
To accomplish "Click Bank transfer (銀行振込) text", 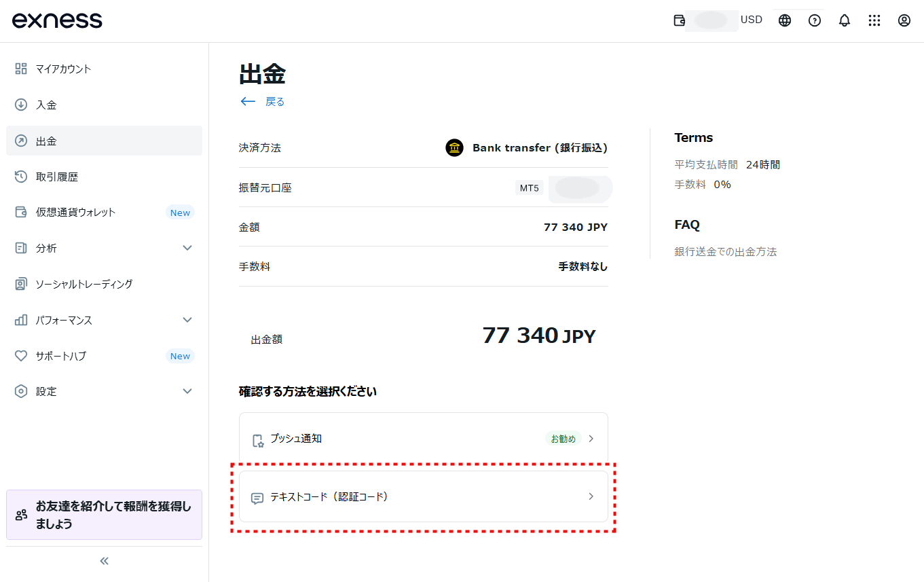I will (x=540, y=147).
